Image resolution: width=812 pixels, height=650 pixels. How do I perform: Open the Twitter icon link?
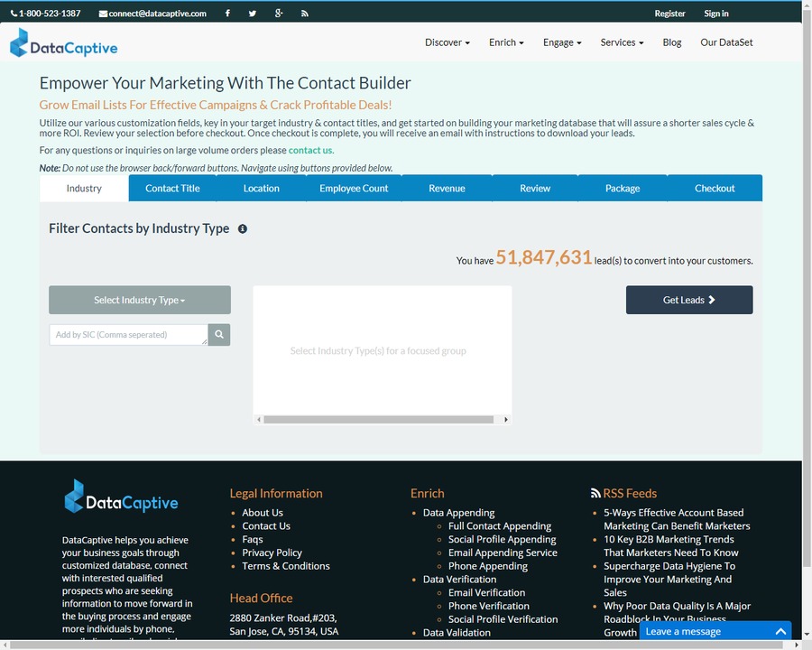253,14
